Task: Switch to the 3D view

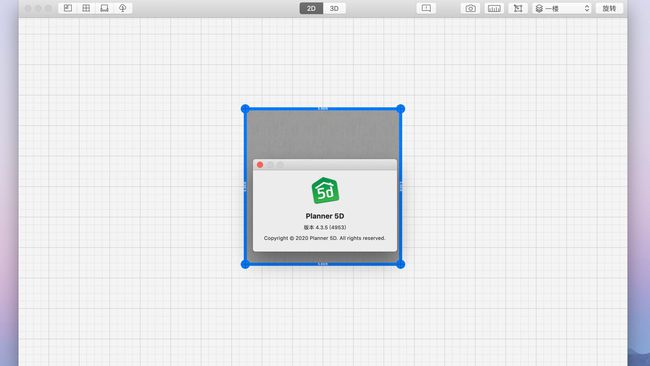Action: coord(334,8)
